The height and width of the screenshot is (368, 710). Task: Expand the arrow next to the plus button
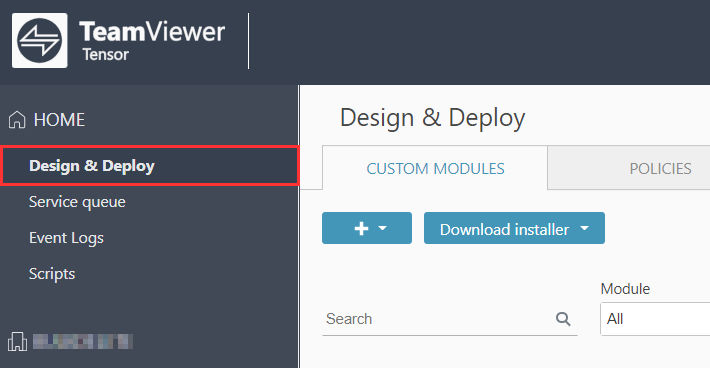[x=383, y=228]
